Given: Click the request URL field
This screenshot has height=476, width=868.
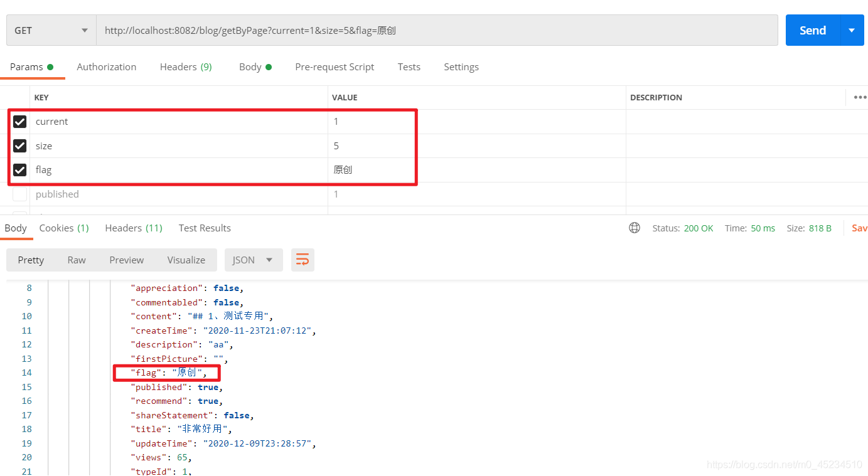Looking at the screenshot, I should pyautogui.click(x=437, y=30).
